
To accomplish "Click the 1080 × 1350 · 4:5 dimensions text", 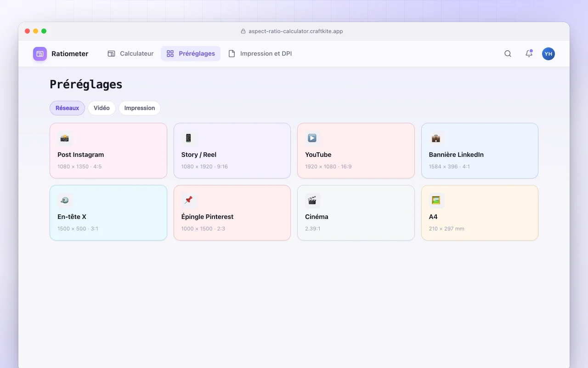I will pyautogui.click(x=79, y=167).
